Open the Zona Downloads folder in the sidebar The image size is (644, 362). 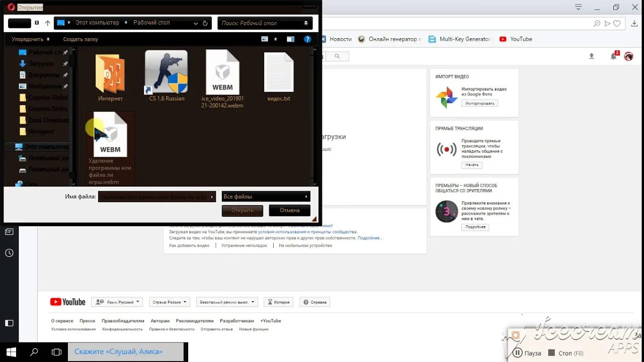coord(44,120)
